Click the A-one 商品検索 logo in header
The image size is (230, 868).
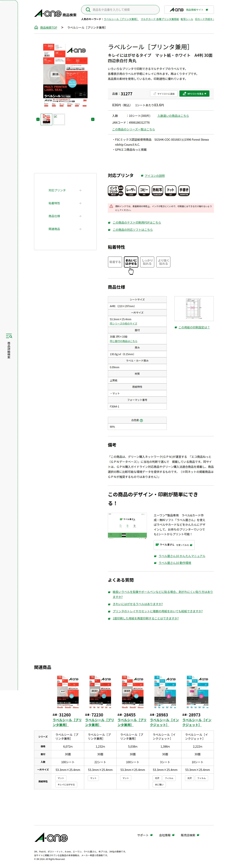(x=55, y=13)
